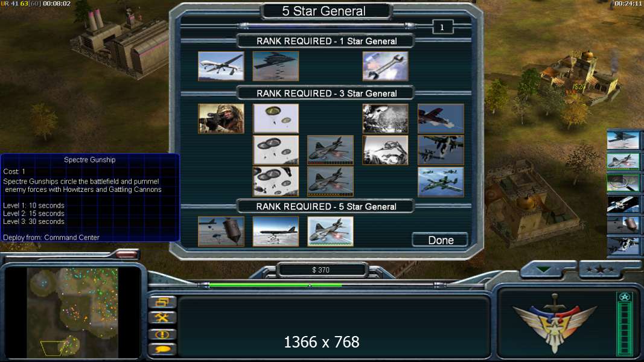Image resolution: width=644 pixels, height=362 pixels.
Task: Activate the satellite power shortcut on sidebar
Action: pos(623,204)
